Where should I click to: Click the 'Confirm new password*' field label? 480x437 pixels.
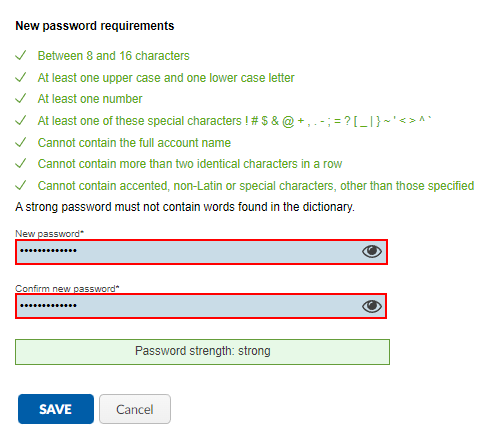pos(67,289)
